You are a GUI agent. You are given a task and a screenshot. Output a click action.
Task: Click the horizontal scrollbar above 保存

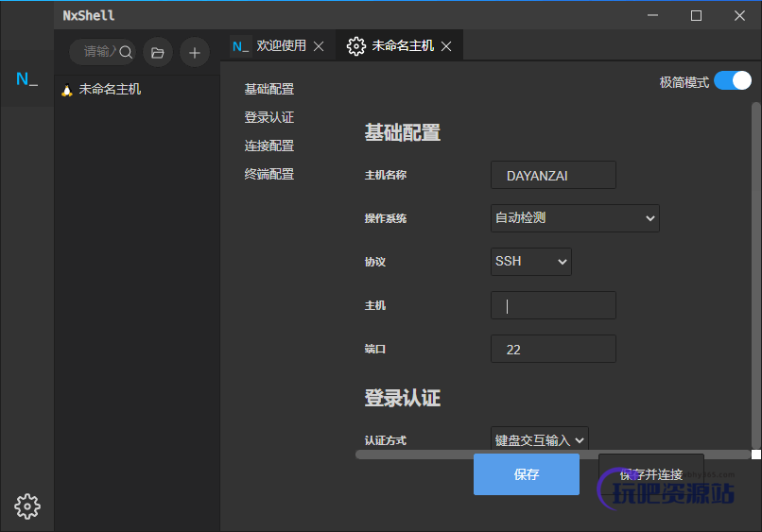click(x=553, y=455)
